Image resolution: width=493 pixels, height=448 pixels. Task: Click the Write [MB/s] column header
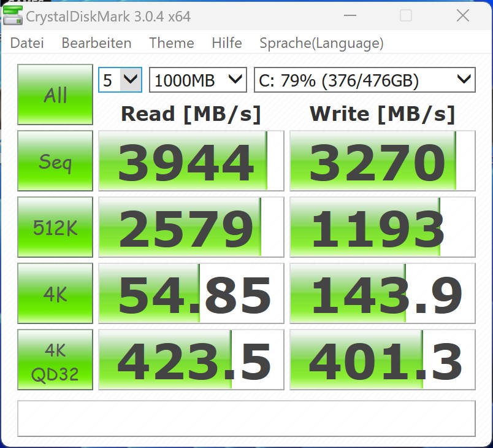tap(383, 114)
